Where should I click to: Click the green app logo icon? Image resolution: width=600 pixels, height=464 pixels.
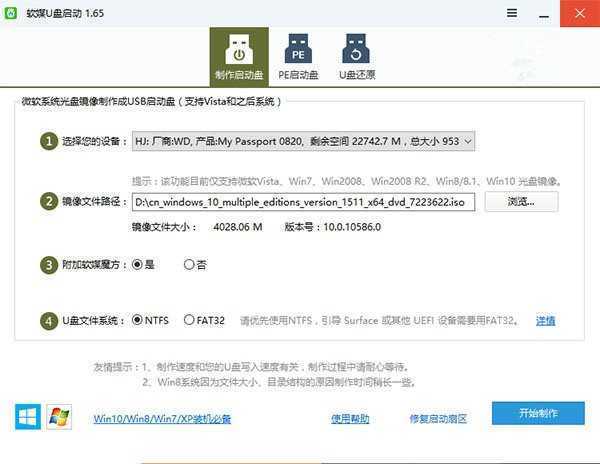click(x=11, y=13)
